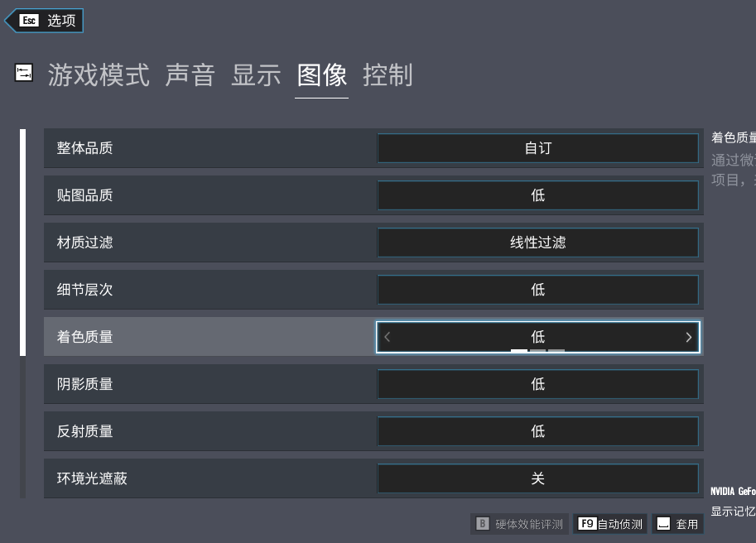Click the left arrow on 着色质量
The height and width of the screenshot is (543, 756).
(388, 337)
